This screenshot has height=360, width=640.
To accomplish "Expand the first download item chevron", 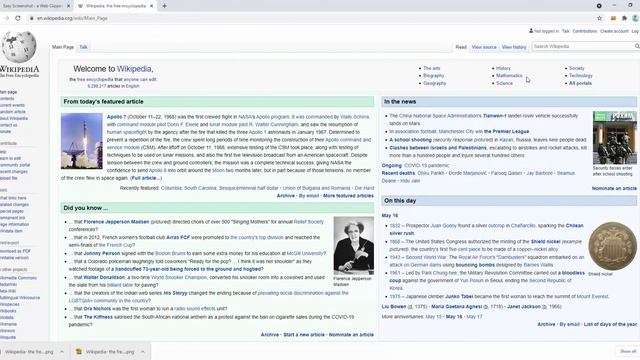I will tap(62, 351).
